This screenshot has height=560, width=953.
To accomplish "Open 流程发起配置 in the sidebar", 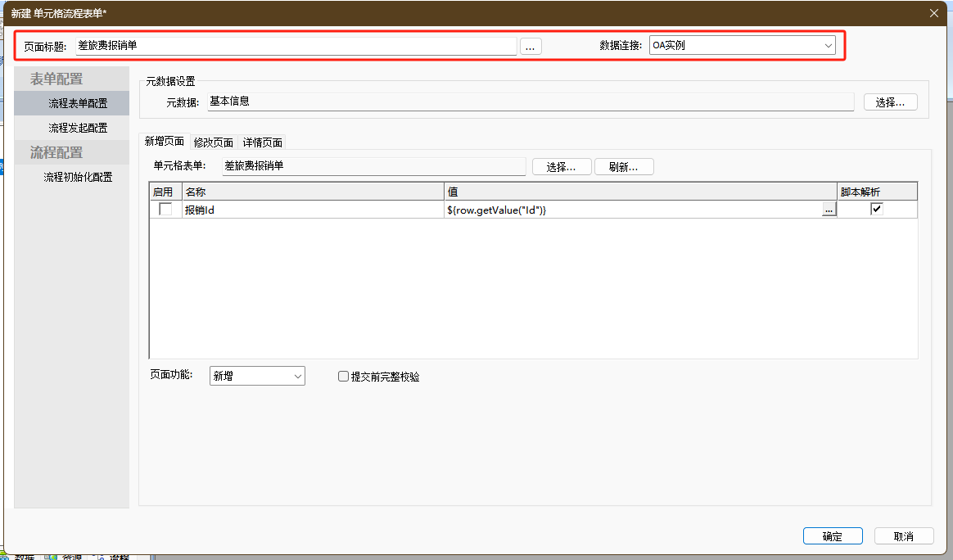I will click(78, 128).
